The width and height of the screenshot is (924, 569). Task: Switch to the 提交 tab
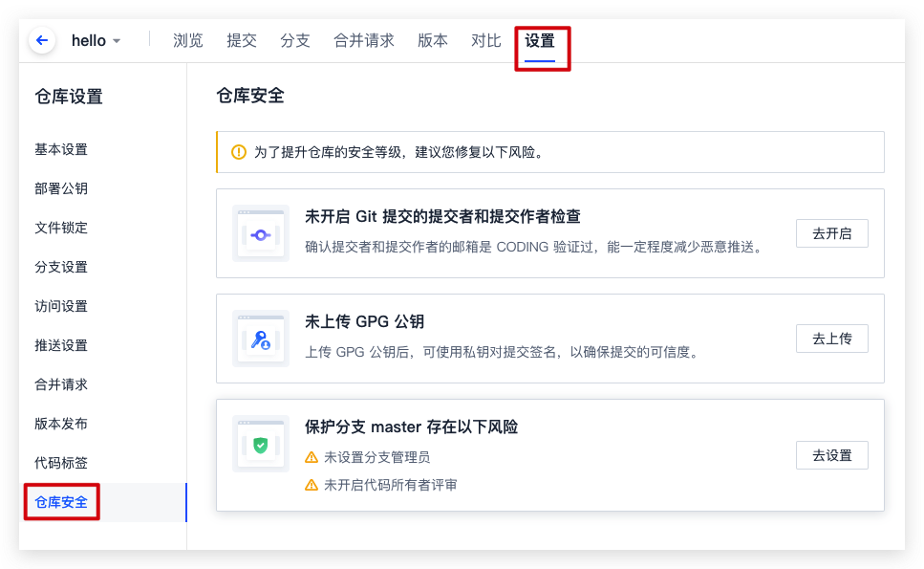coord(242,41)
